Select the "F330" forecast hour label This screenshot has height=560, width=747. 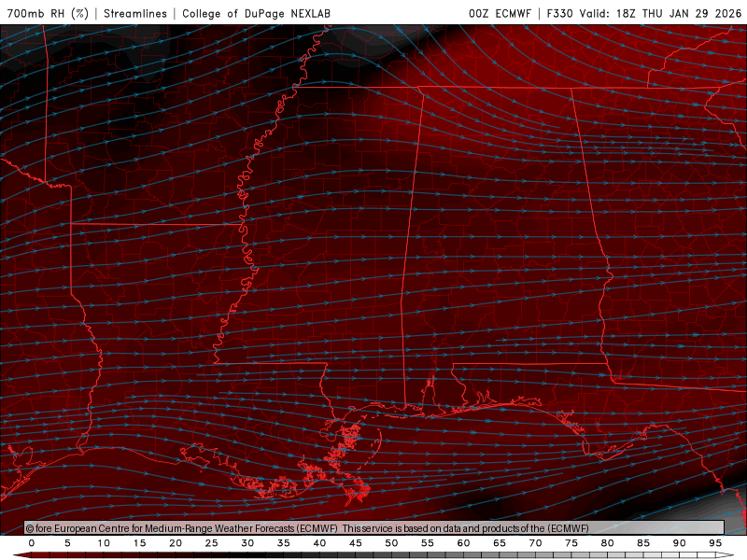coord(559,13)
